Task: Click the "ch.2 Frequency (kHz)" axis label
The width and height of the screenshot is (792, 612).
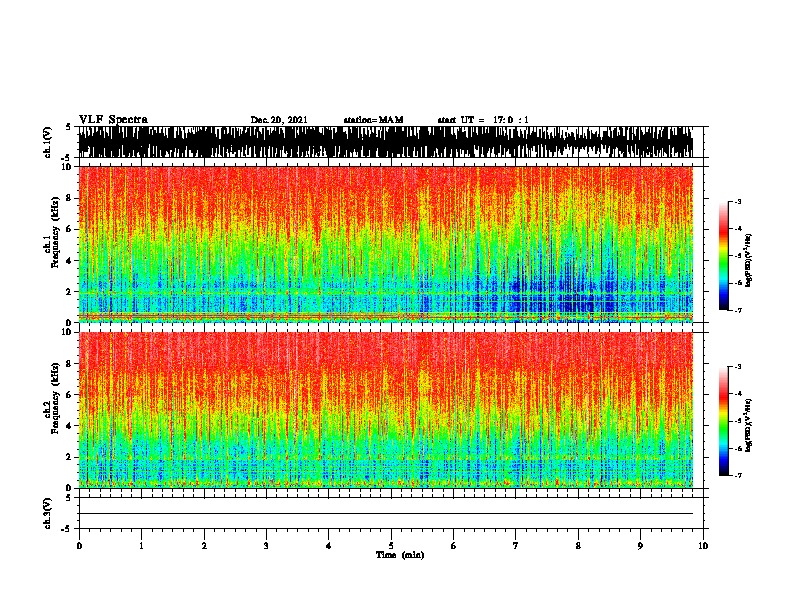Action: click(x=51, y=397)
